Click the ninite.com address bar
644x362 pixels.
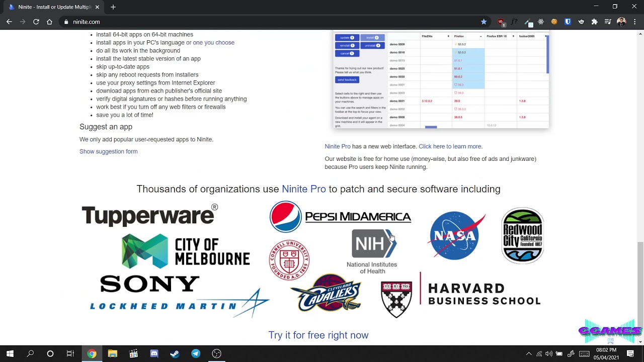click(x=272, y=22)
